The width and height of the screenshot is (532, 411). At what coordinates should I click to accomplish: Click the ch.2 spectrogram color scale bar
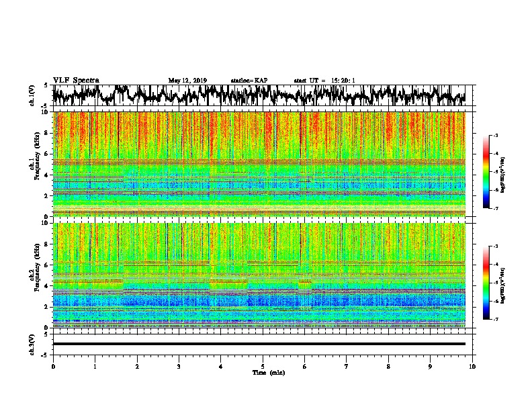[x=486, y=283]
